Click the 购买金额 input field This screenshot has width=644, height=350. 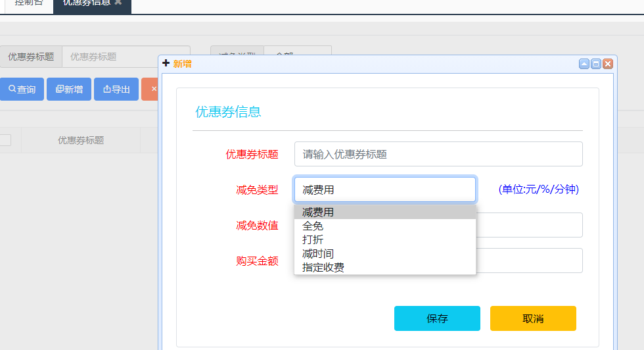(x=529, y=261)
